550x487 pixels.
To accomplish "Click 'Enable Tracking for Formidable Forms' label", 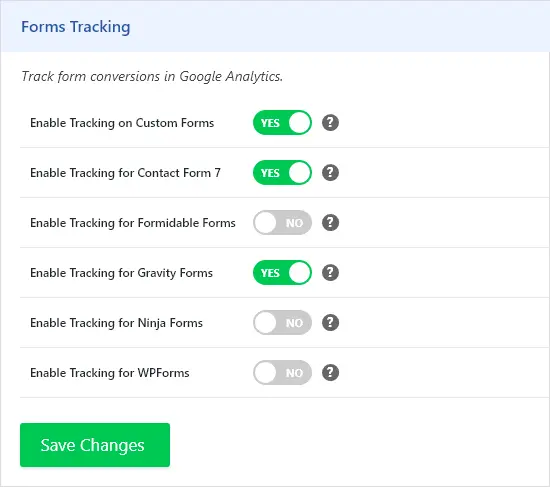I will click(133, 223).
